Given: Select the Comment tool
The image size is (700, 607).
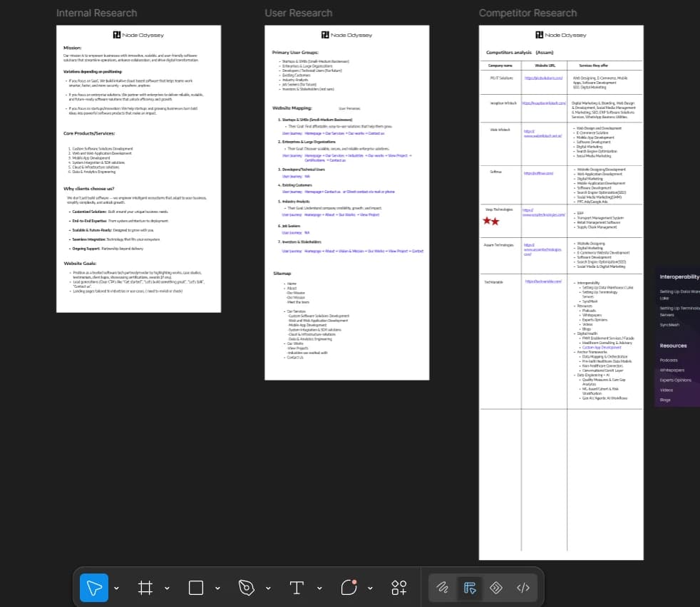Looking at the screenshot, I should pos(349,587).
